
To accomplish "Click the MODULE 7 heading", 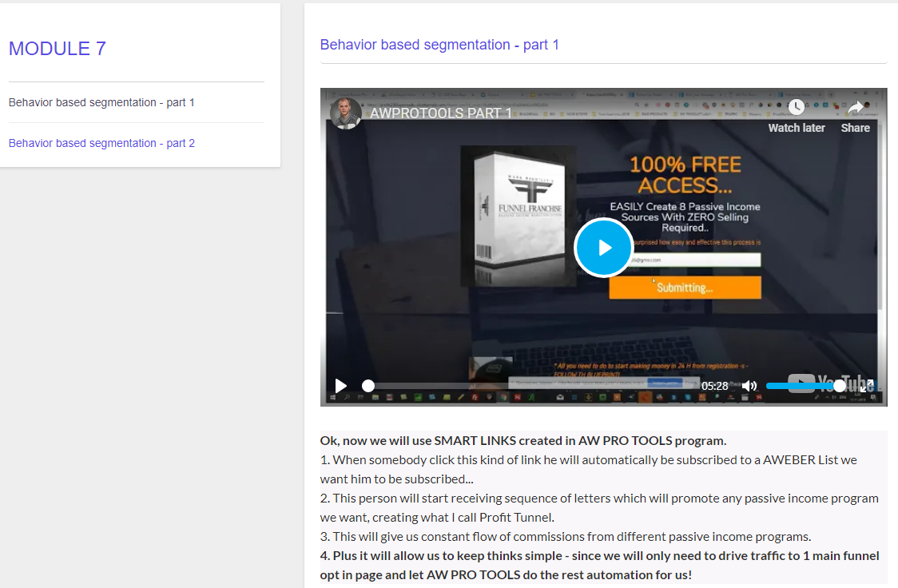I will (58, 49).
